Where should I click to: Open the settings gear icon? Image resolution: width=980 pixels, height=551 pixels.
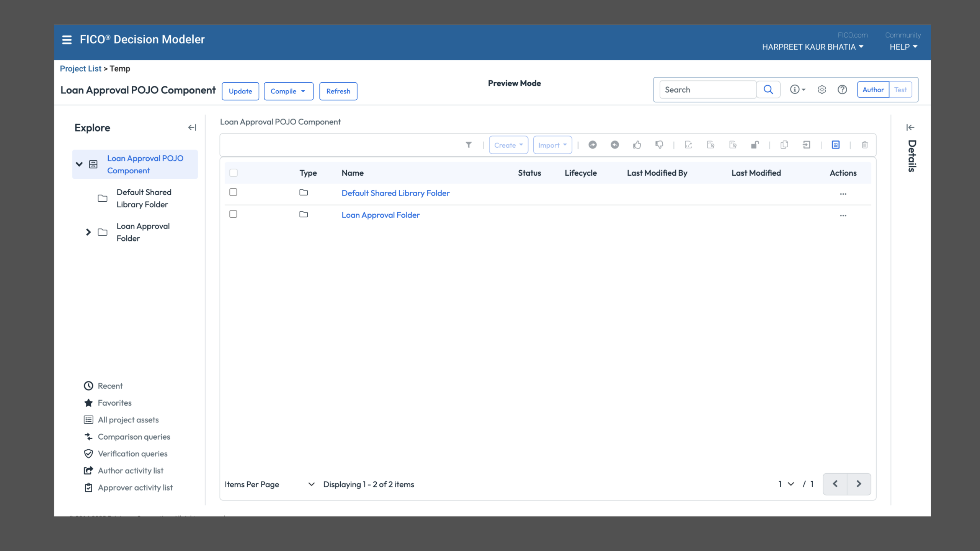822,90
